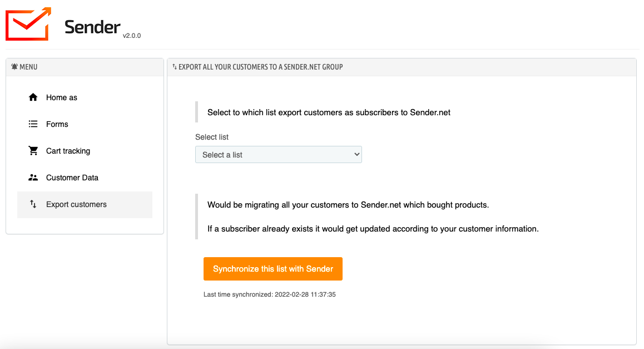This screenshot has width=644, height=349.
Task: Click the house icon beside Home as
Action: (x=33, y=97)
